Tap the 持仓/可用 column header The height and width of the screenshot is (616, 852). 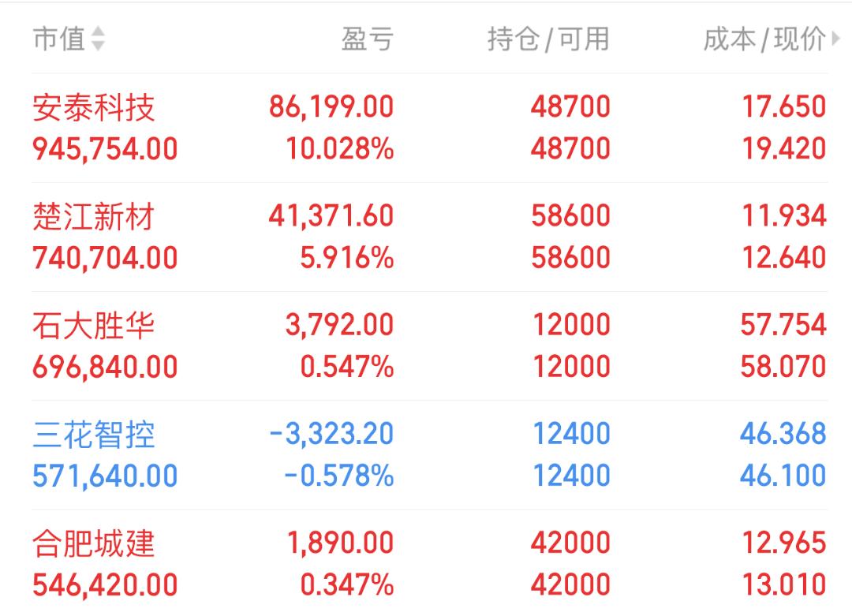pyautogui.click(x=548, y=39)
